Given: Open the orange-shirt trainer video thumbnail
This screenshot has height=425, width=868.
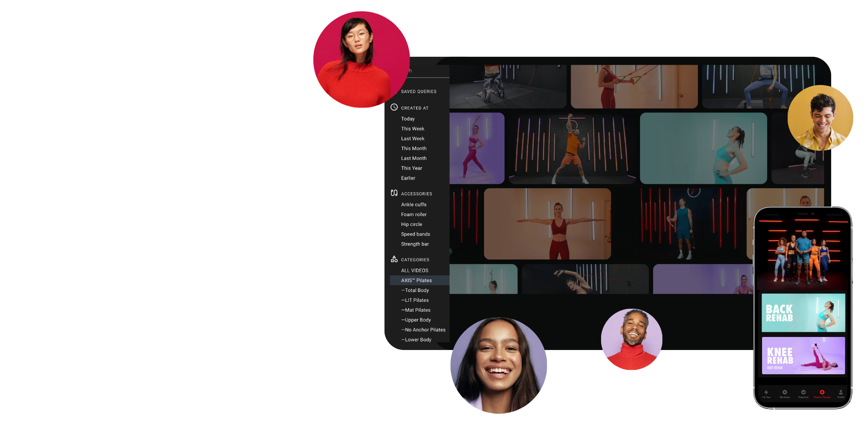Looking at the screenshot, I should click(x=572, y=148).
